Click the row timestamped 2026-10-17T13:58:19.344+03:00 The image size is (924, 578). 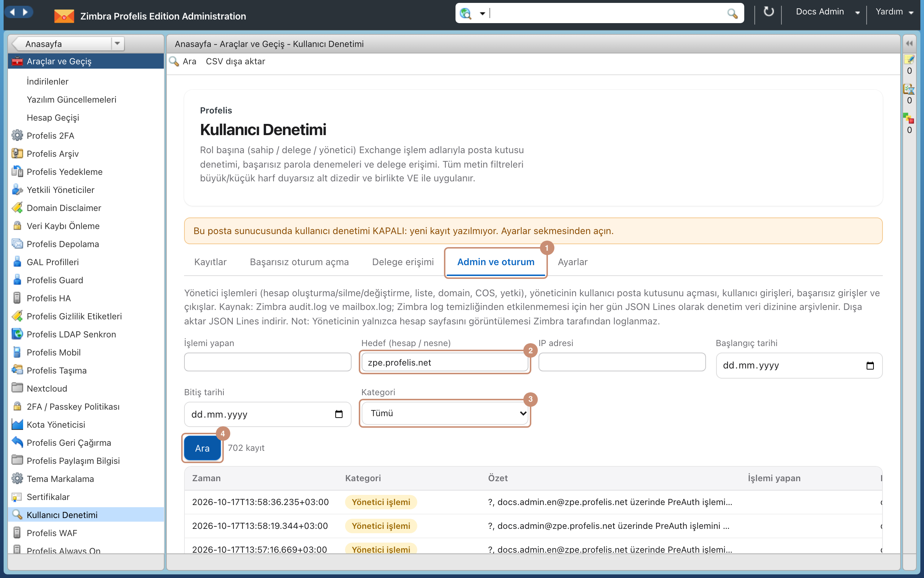[533, 526]
